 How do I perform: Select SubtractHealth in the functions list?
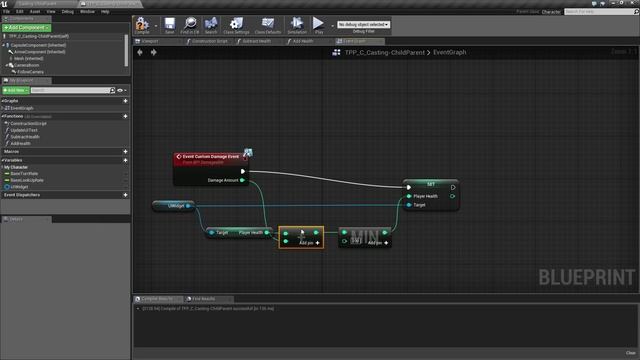click(x=25, y=137)
